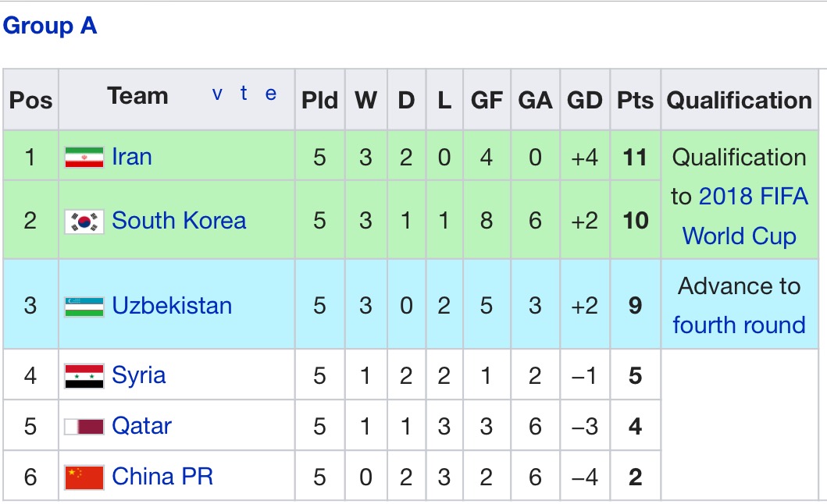Click the Iran flag icon

coord(84,157)
